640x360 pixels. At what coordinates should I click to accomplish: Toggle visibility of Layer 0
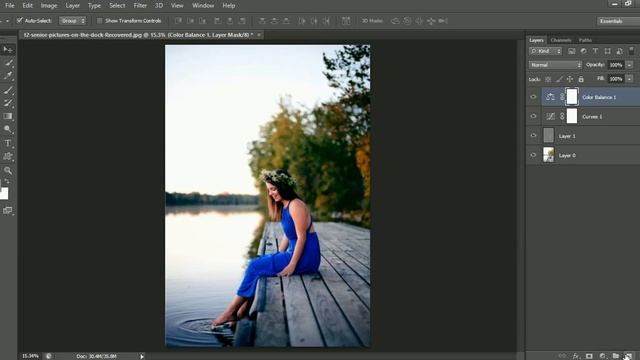tap(533, 155)
